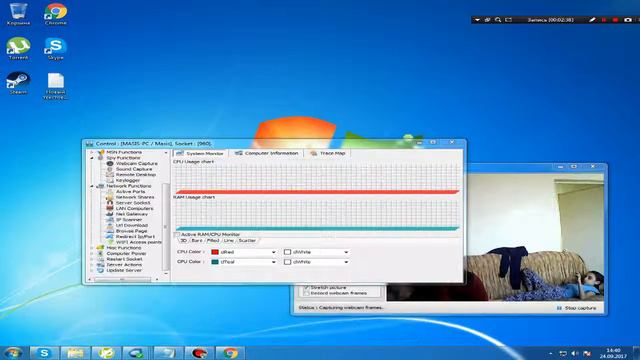Select the Line chart style tab
The height and width of the screenshot is (360, 640).
(x=229, y=240)
